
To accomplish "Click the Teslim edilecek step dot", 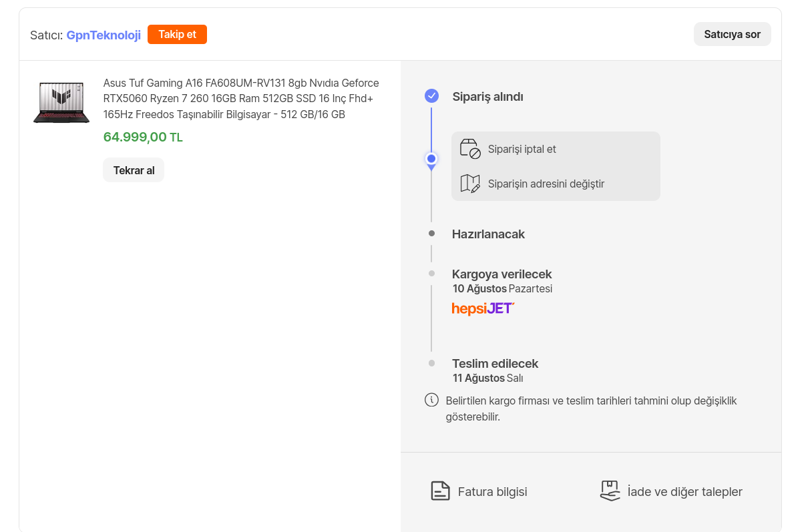I will point(431,363).
